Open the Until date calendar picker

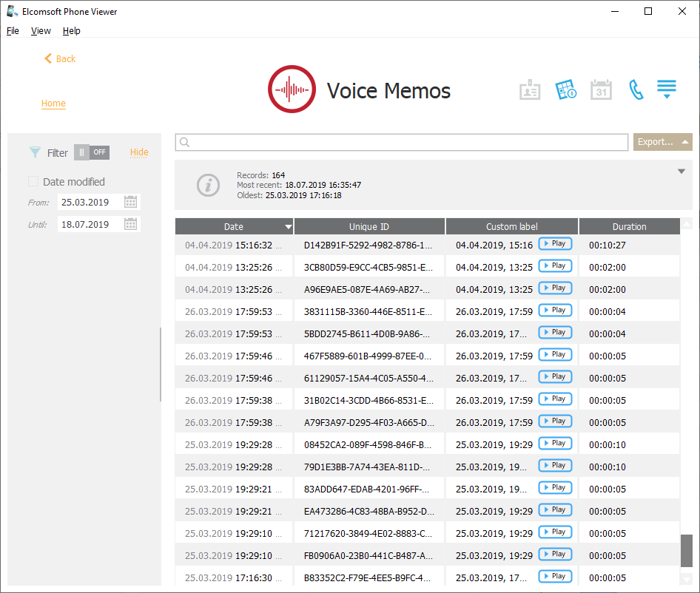130,224
